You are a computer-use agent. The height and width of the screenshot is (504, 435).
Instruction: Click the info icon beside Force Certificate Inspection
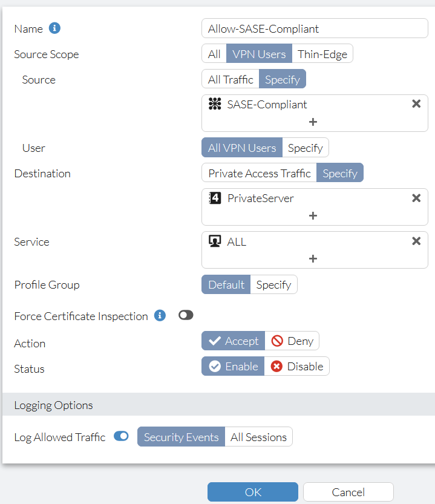(x=160, y=316)
